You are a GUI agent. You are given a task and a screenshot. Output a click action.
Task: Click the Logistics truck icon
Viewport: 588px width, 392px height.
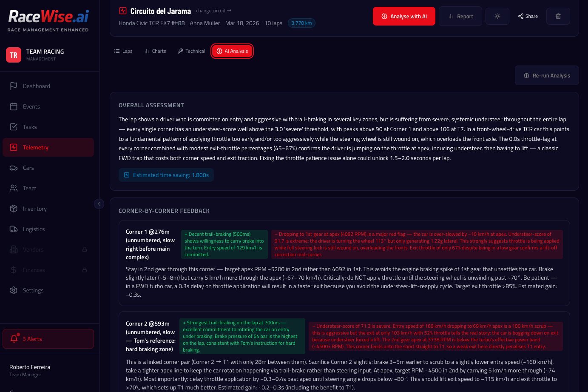[14, 229]
